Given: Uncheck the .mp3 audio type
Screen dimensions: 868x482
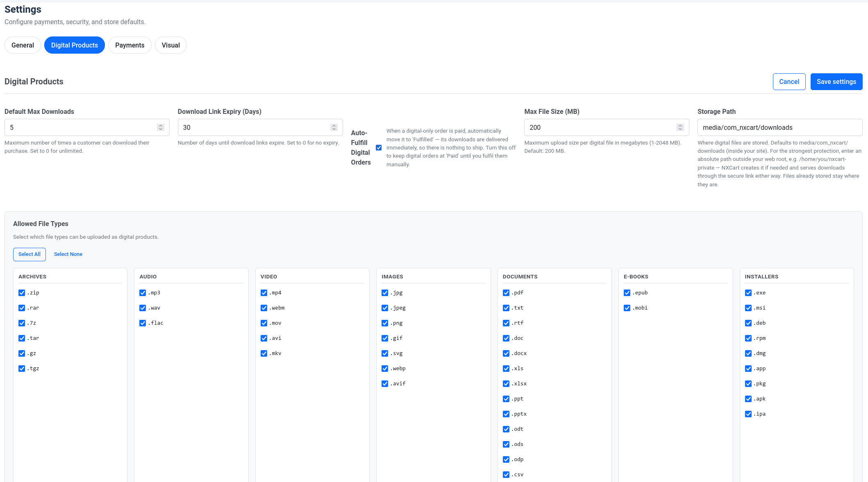Looking at the screenshot, I should point(143,293).
